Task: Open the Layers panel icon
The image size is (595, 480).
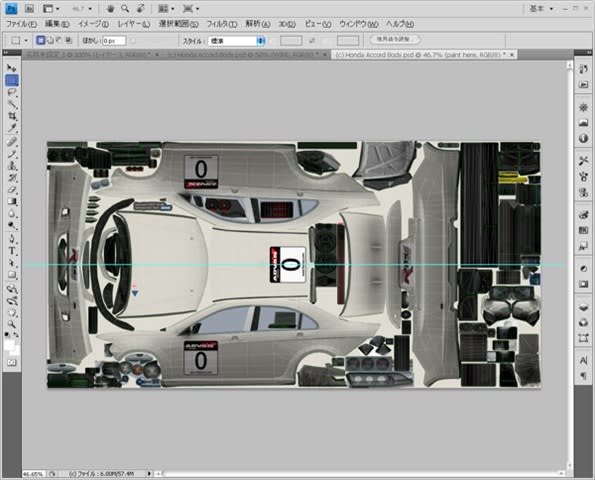Action: coord(584,308)
